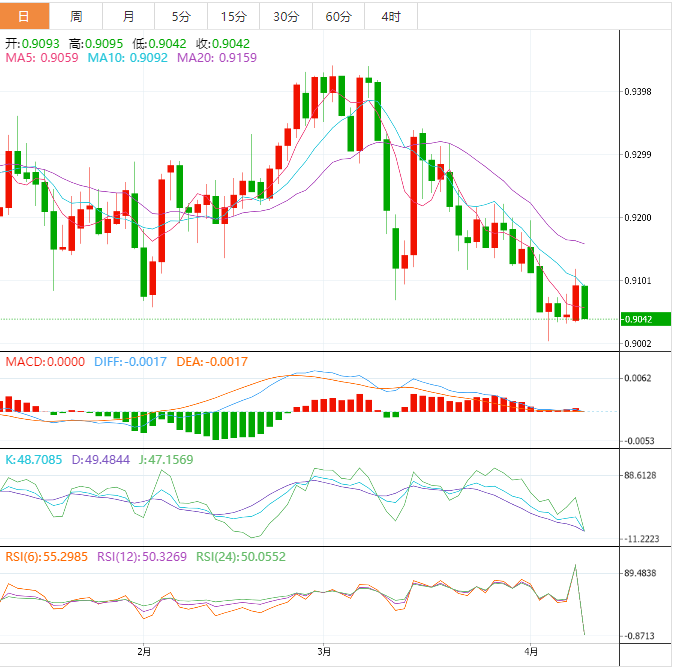
Task: Click the DIFF:-0.0017 label
Action: pyautogui.click(x=130, y=362)
